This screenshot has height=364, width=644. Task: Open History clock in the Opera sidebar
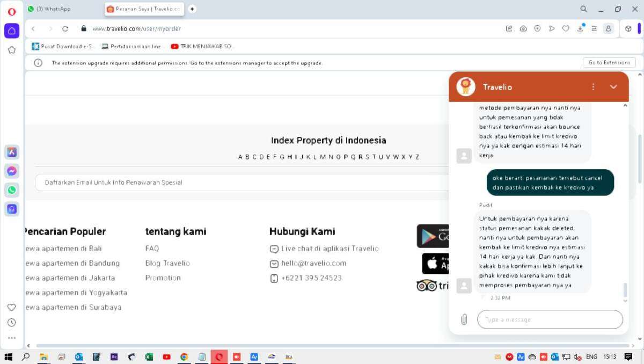[11, 323]
